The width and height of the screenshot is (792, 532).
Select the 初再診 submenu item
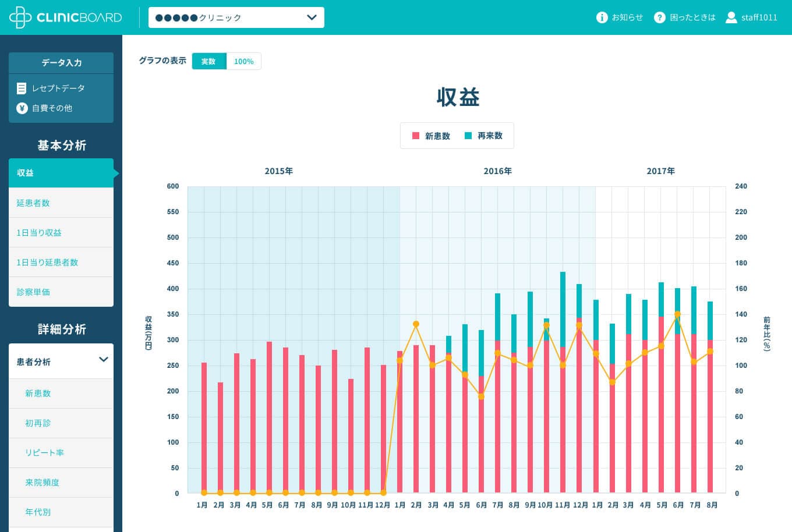[38, 423]
